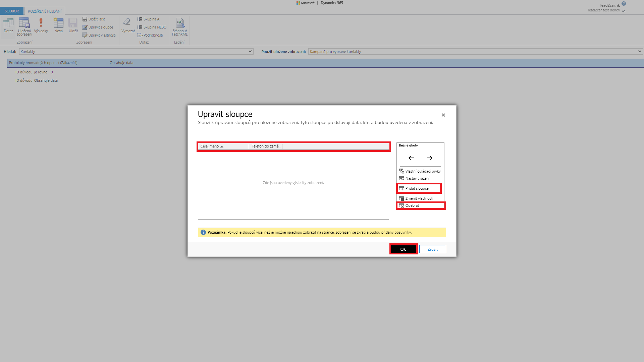Switch to the SOUBOR tab
This screenshot has height=362, width=644.
(12, 11)
